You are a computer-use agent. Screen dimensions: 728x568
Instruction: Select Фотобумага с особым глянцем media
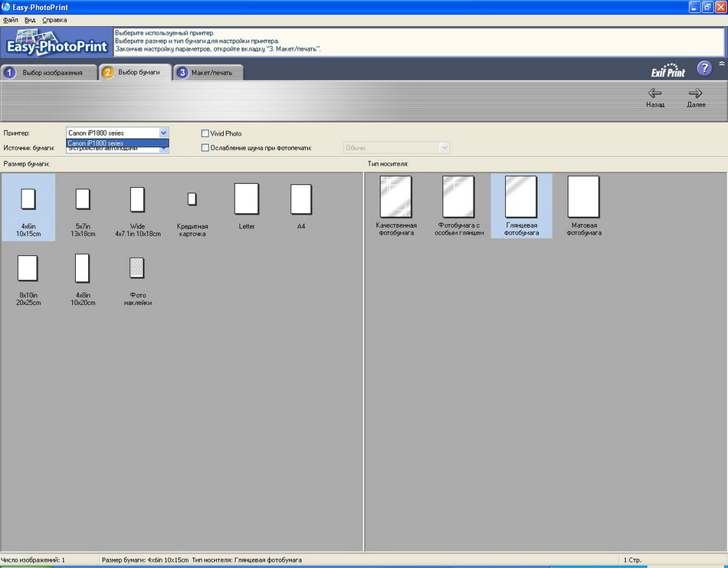(x=459, y=206)
